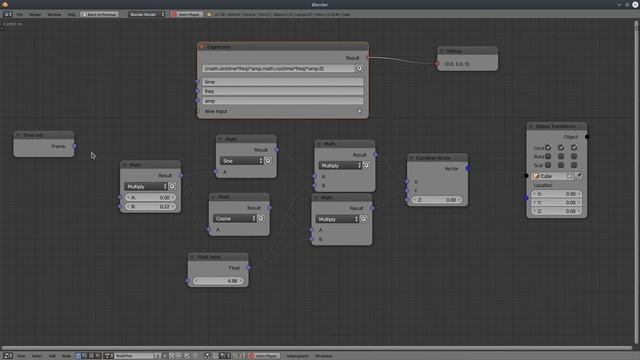This screenshot has height=360, width=640.
Task: Click Frame output socket of Time Info
Action: pos(74,146)
